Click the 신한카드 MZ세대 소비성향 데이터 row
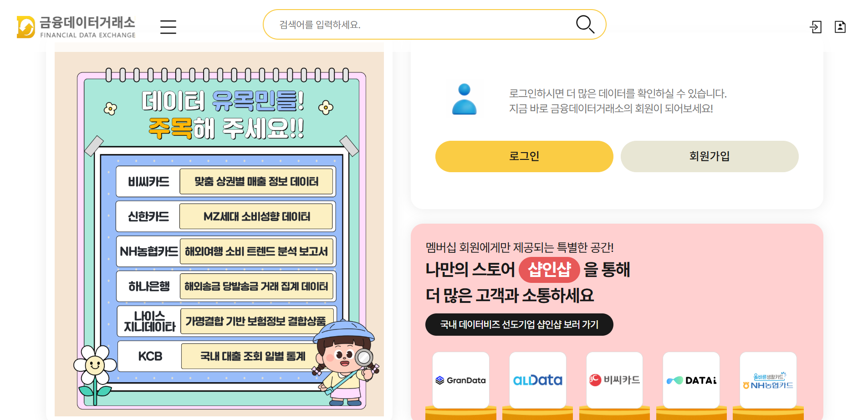868x420 pixels. (x=226, y=216)
